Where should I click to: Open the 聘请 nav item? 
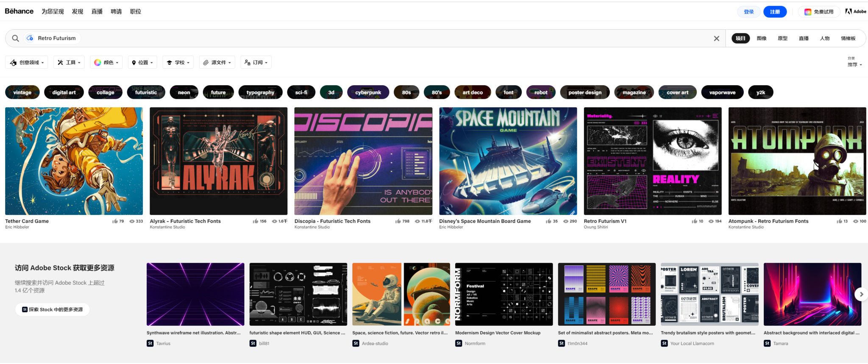116,11
